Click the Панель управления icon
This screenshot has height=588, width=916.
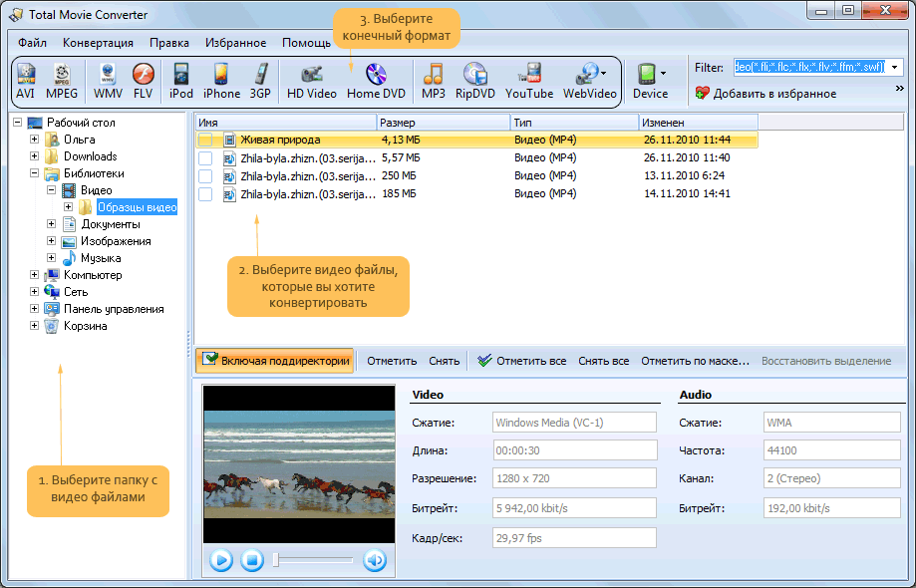[x=52, y=309]
